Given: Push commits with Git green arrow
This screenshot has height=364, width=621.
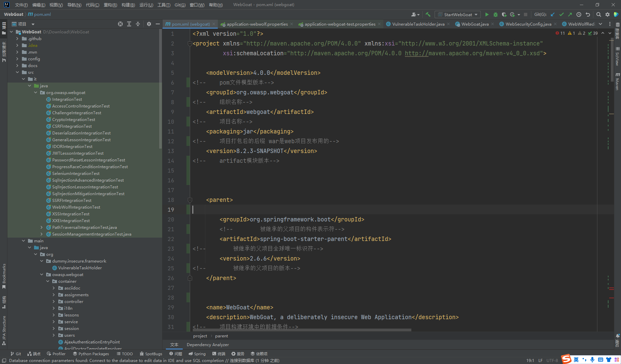Looking at the screenshot, I should [570, 14].
